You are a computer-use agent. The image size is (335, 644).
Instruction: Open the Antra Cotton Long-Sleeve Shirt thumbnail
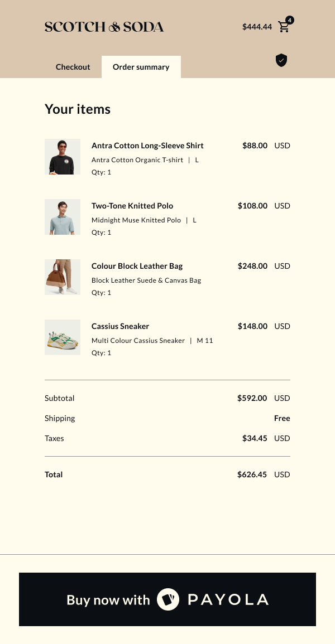coord(63,157)
